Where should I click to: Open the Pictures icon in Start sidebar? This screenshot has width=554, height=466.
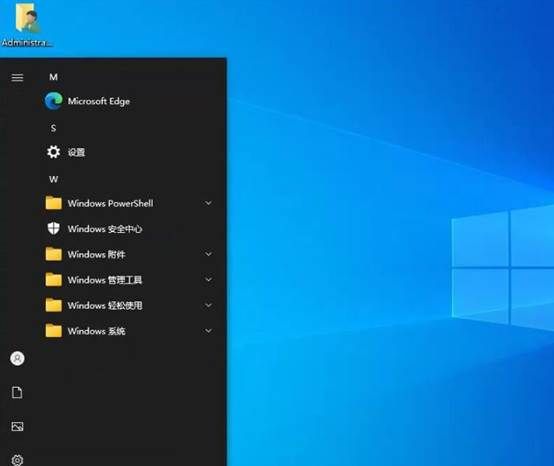[17, 426]
